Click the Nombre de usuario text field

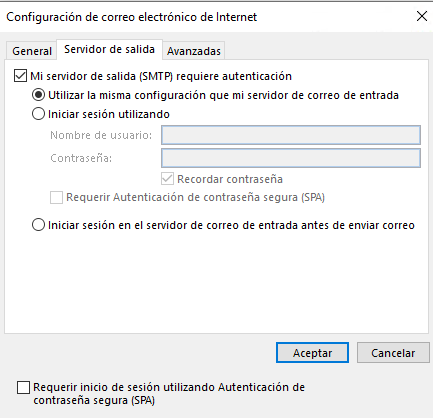291,135
